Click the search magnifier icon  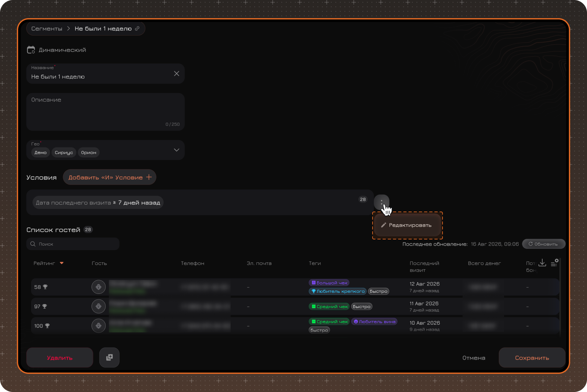click(33, 244)
